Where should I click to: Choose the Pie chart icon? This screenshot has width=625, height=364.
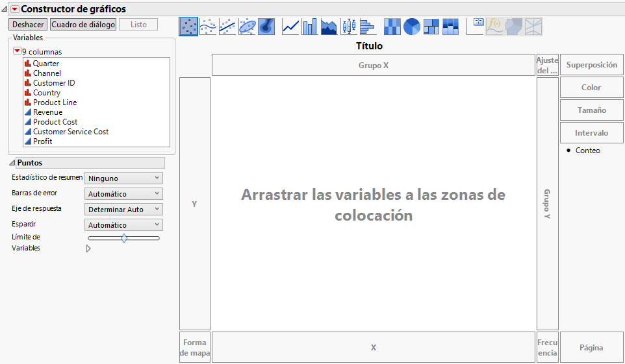click(412, 26)
